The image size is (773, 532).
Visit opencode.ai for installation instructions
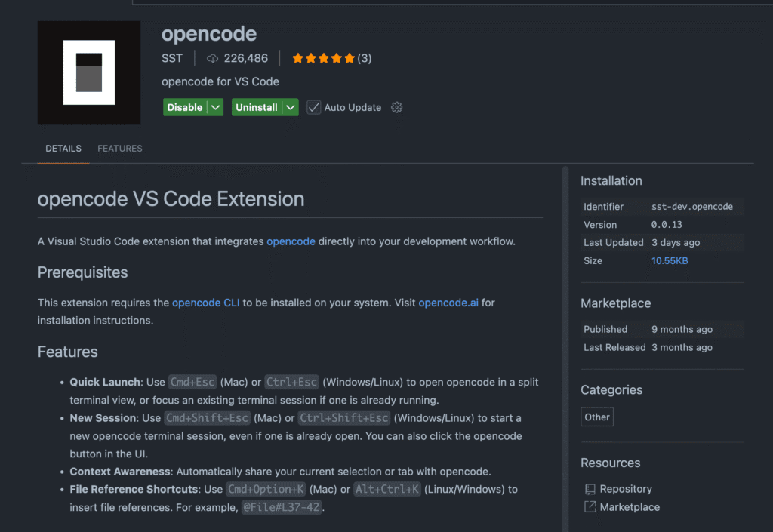pos(448,302)
